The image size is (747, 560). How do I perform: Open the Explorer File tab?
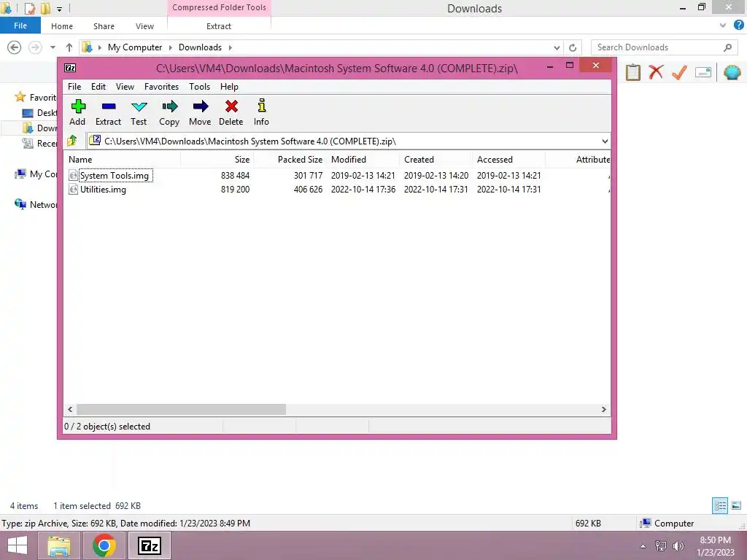[20, 26]
